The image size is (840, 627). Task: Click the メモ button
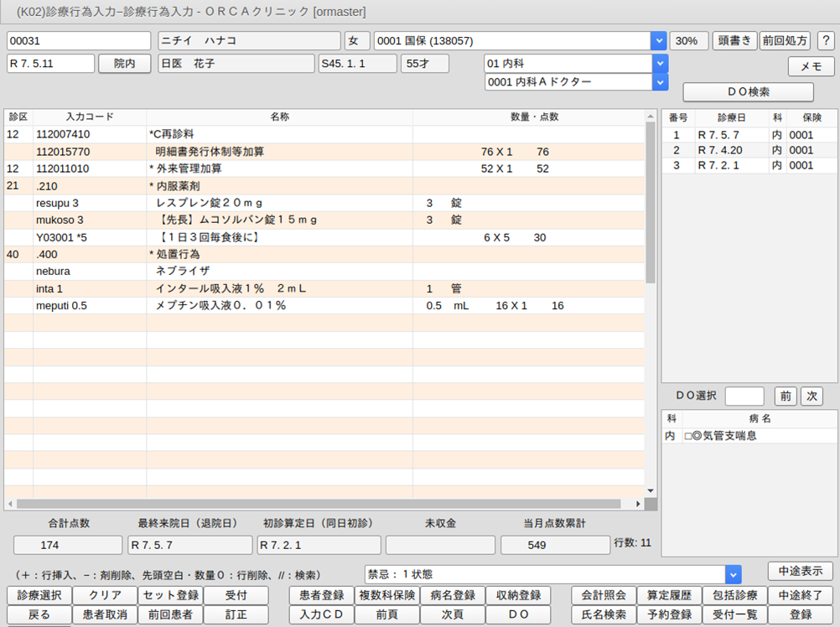click(811, 66)
